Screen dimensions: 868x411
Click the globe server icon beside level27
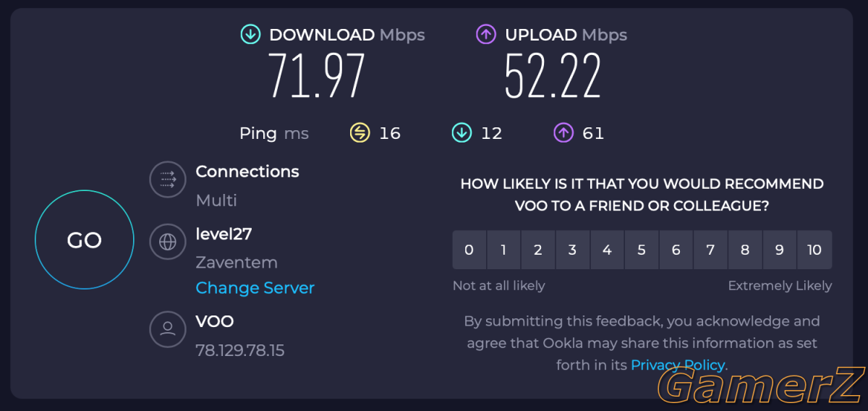[168, 242]
